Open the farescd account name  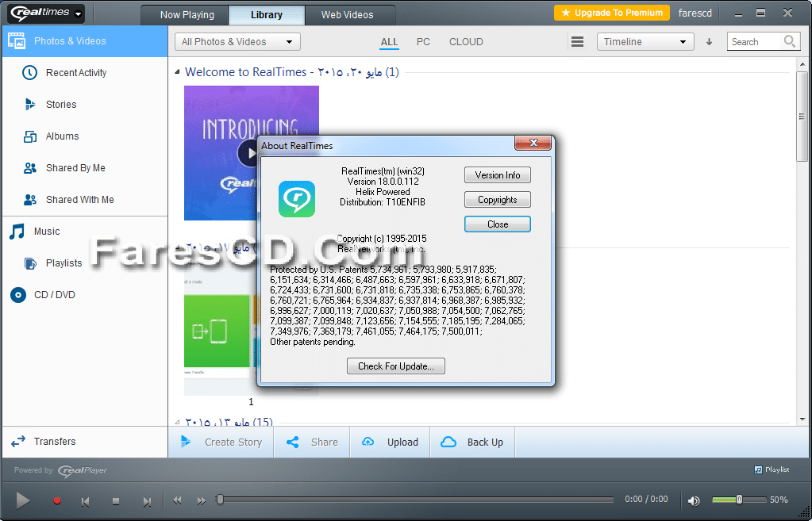[x=695, y=13]
